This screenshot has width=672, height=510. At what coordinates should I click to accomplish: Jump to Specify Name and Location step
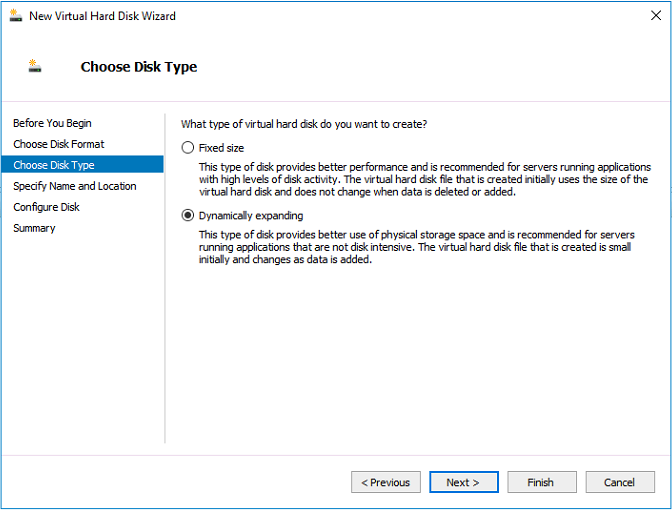pos(75,186)
